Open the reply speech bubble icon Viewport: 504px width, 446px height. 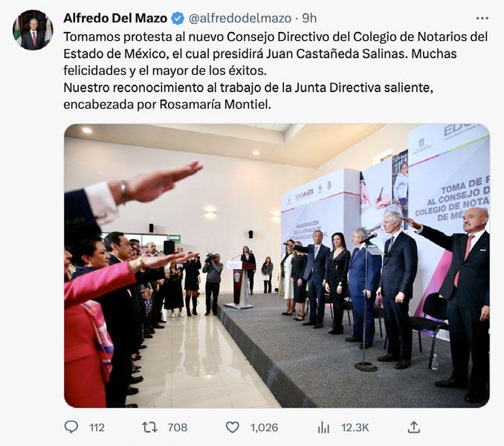(x=71, y=427)
